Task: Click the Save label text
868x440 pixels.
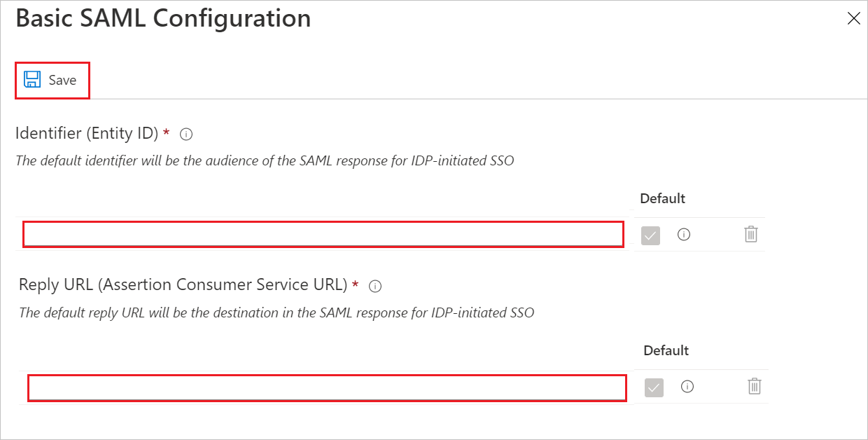Action: tap(62, 80)
